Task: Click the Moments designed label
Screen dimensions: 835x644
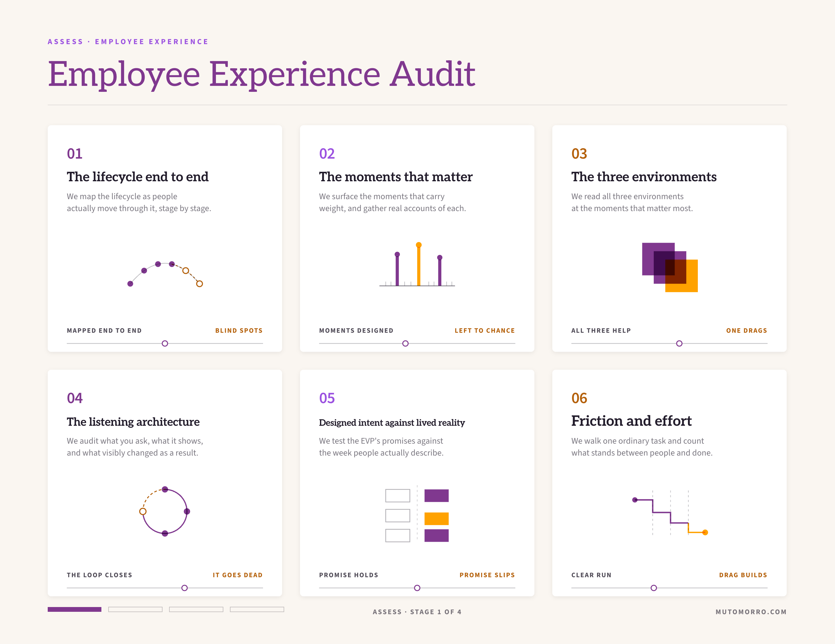Action: 356,331
